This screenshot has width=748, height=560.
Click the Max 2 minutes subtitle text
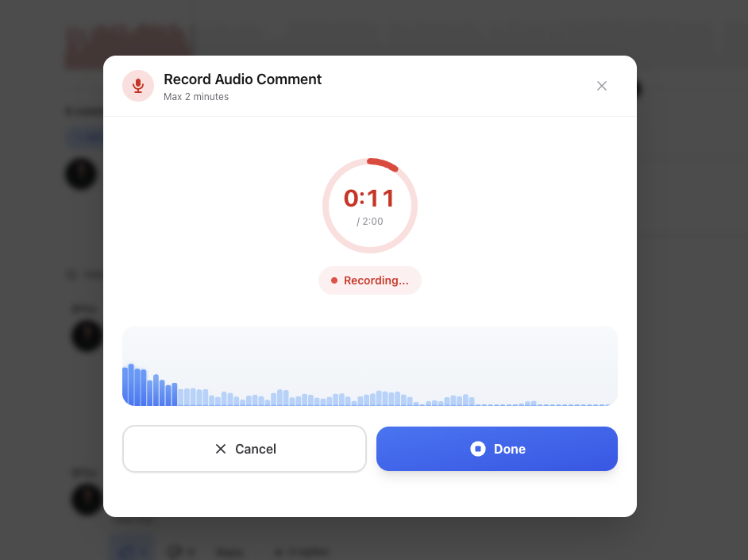197,96
